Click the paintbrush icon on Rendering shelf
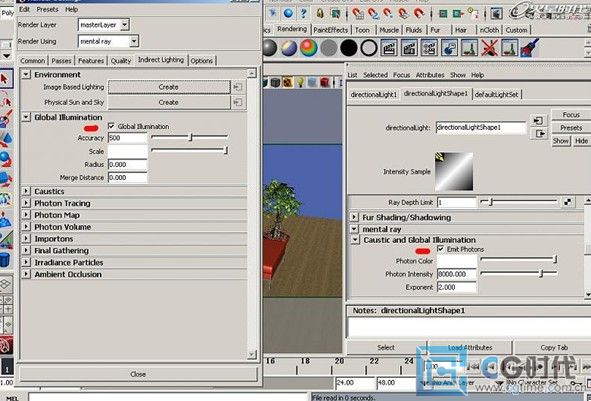591x401 pixels. [530, 48]
